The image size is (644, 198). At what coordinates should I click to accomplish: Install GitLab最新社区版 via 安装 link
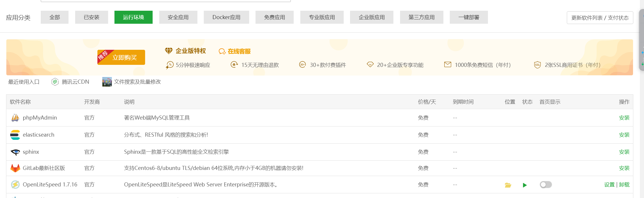pyautogui.click(x=624, y=168)
